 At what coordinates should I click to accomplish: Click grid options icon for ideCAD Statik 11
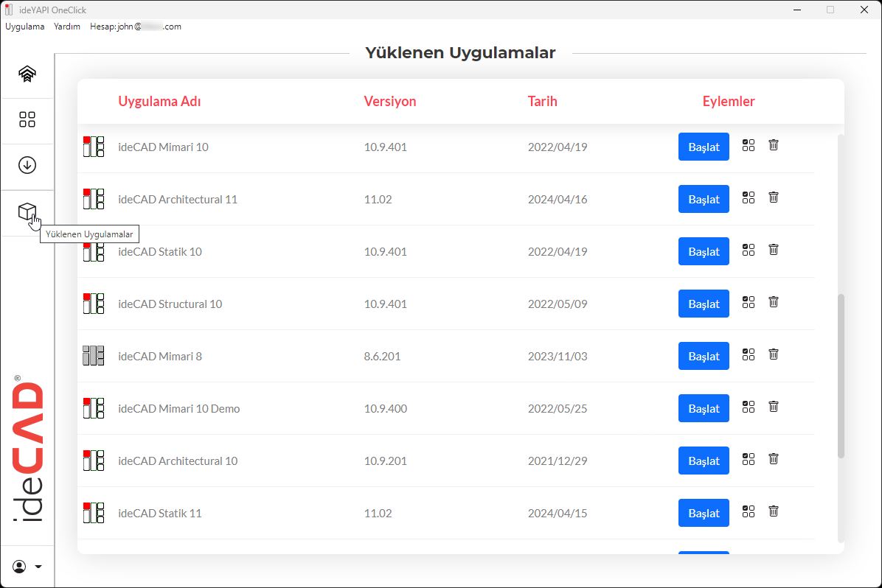click(748, 511)
